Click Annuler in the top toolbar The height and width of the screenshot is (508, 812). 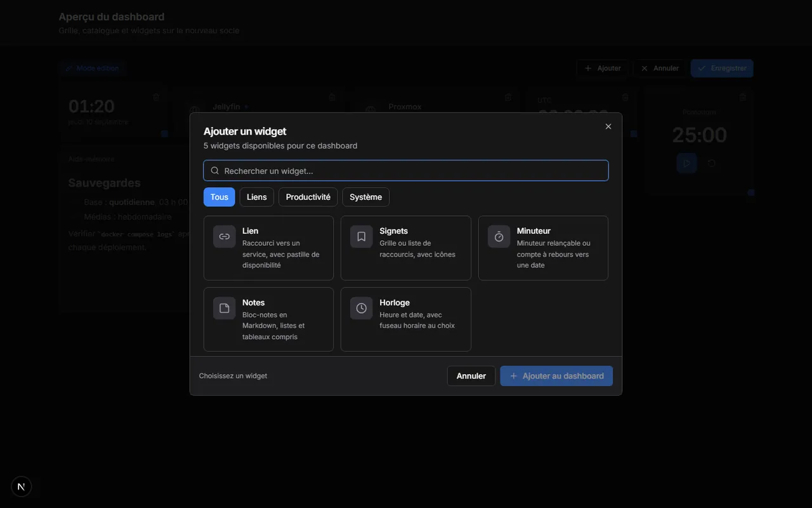click(660, 68)
